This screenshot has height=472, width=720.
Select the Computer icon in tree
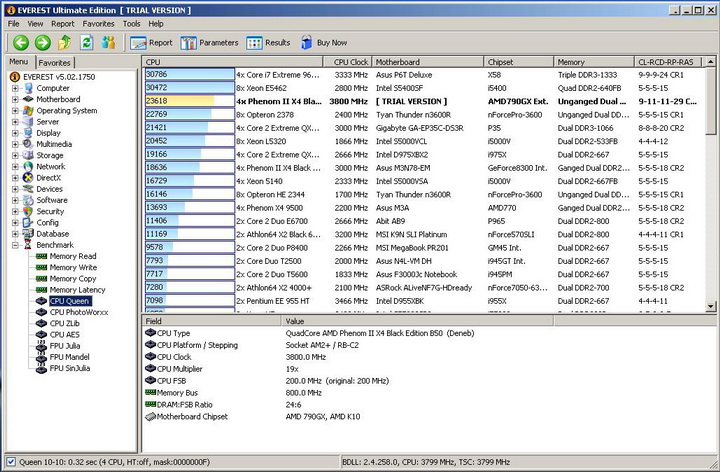(28, 88)
